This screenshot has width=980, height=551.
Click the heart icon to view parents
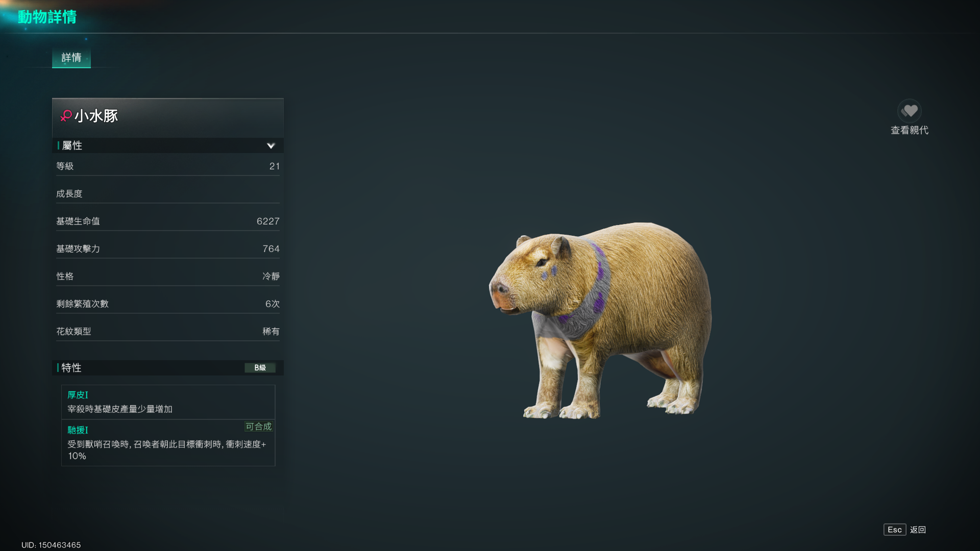(909, 111)
